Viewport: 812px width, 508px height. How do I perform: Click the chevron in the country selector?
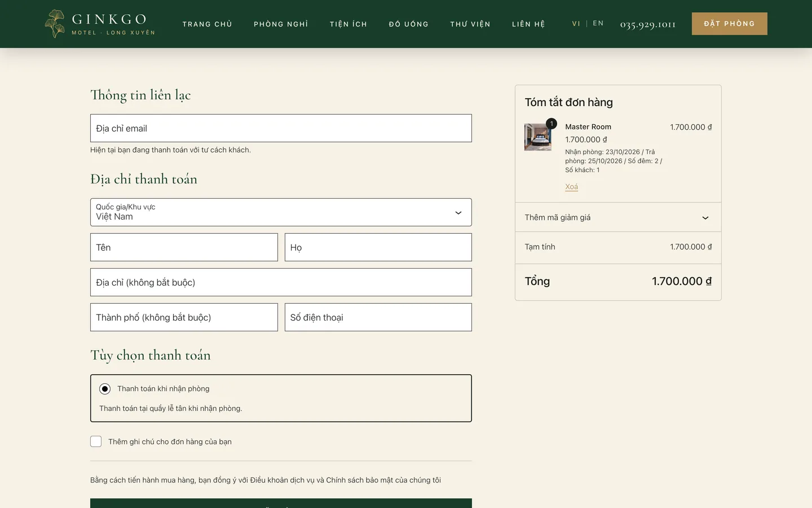pyautogui.click(x=458, y=213)
